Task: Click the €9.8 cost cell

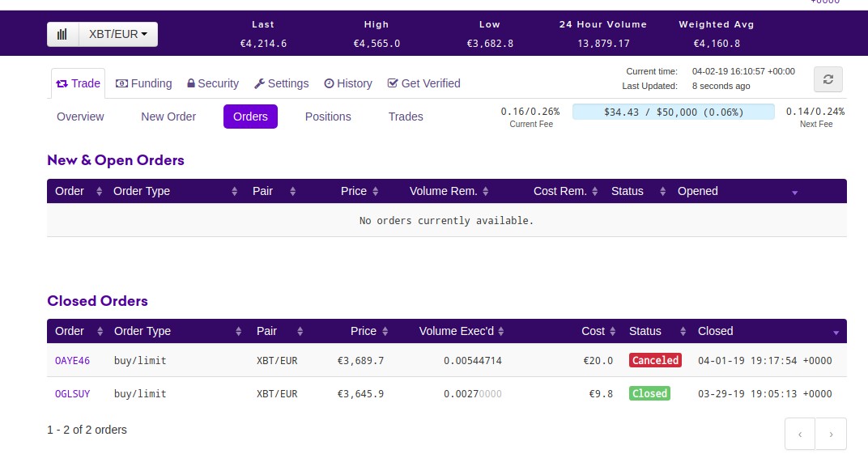Action: coord(601,394)
